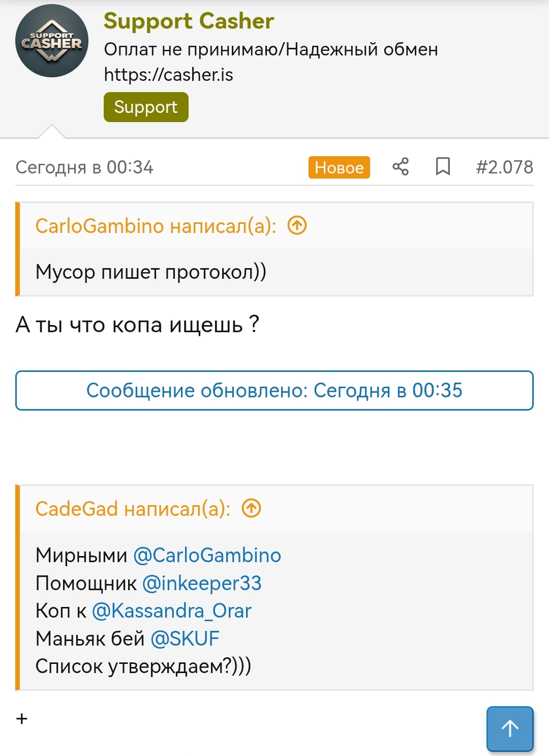549x756 pixels.
Task: Click the Сообщение обновлено notice
Action: 274,390
